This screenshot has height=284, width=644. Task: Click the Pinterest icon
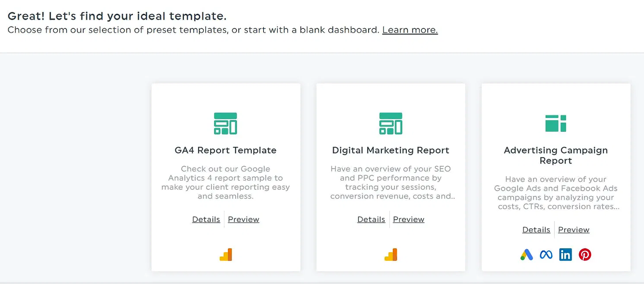[x=585, y=255]
